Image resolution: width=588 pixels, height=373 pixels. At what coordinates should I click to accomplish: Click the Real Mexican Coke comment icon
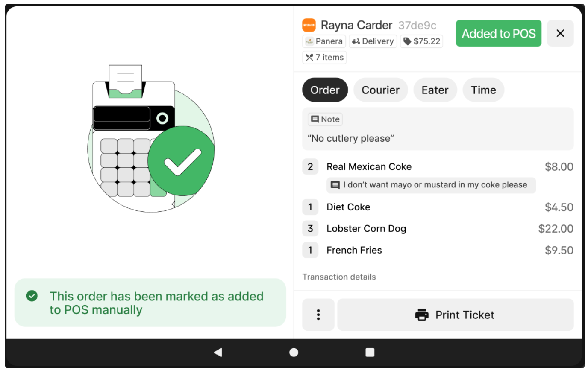[x=335, y=185]
